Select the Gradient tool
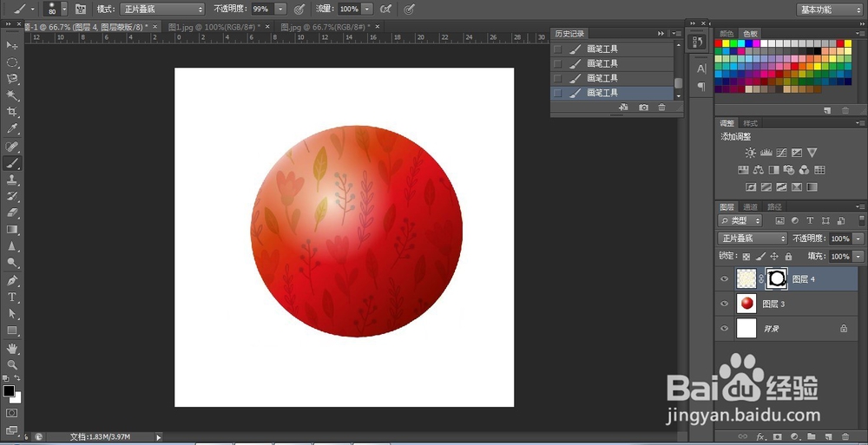 click(x=12, y=230)
